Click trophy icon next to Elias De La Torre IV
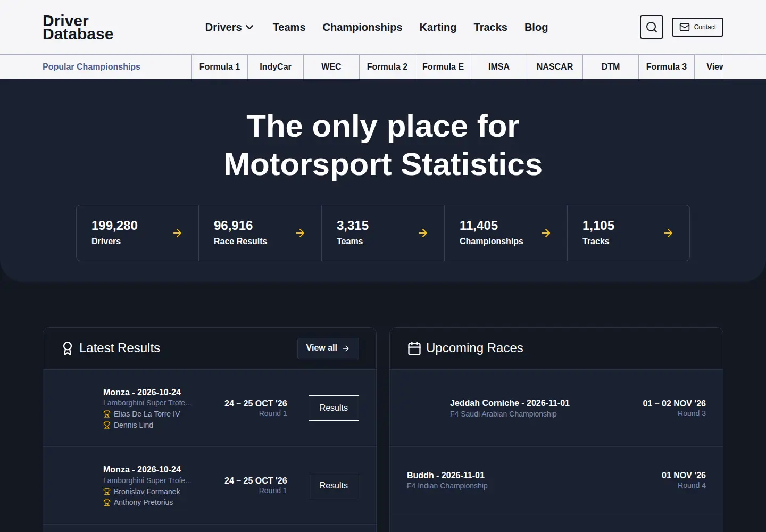766x532 pixels. tap(107, 414)
